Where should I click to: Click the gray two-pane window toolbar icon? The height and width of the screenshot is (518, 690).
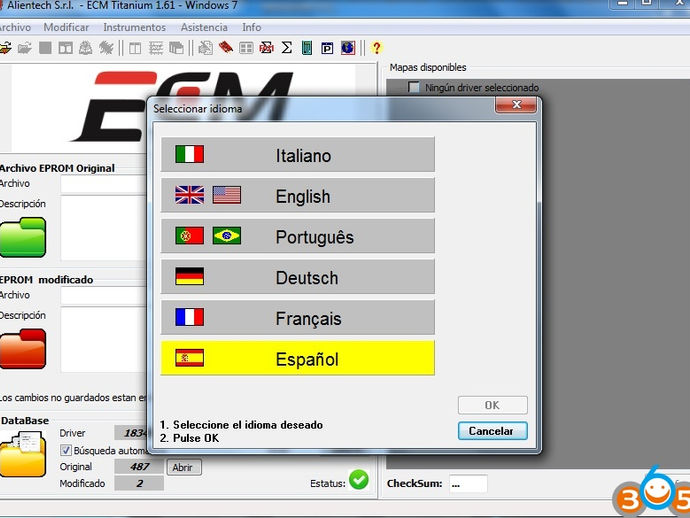point(66,48)
